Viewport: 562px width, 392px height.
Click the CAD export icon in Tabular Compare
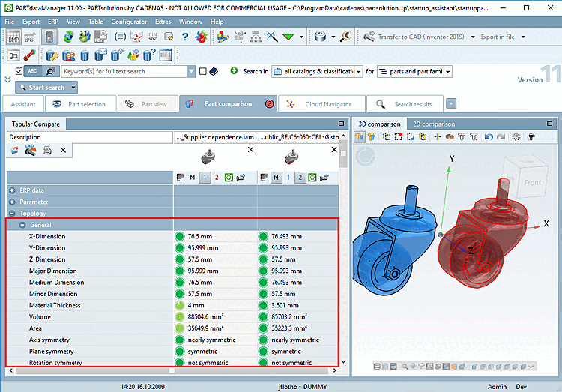[x=31, y=151]
